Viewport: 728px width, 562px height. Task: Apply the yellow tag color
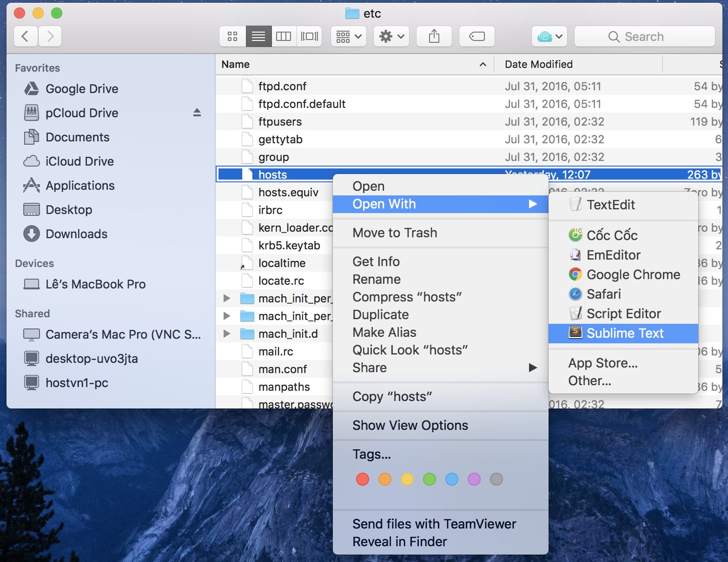(x=407, y=479)
